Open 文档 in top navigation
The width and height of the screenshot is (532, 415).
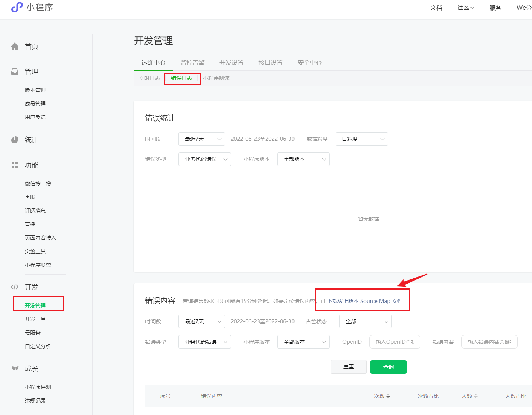point(436,8)
